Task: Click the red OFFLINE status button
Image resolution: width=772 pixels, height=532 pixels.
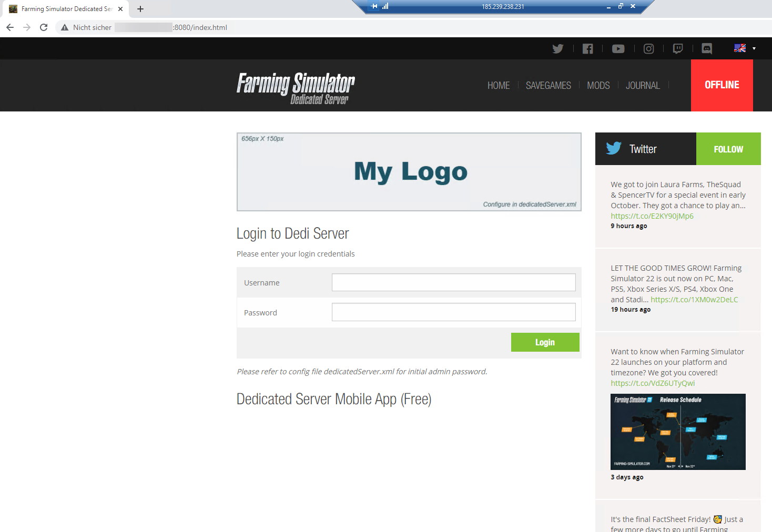Action: [x=722, y=85]
